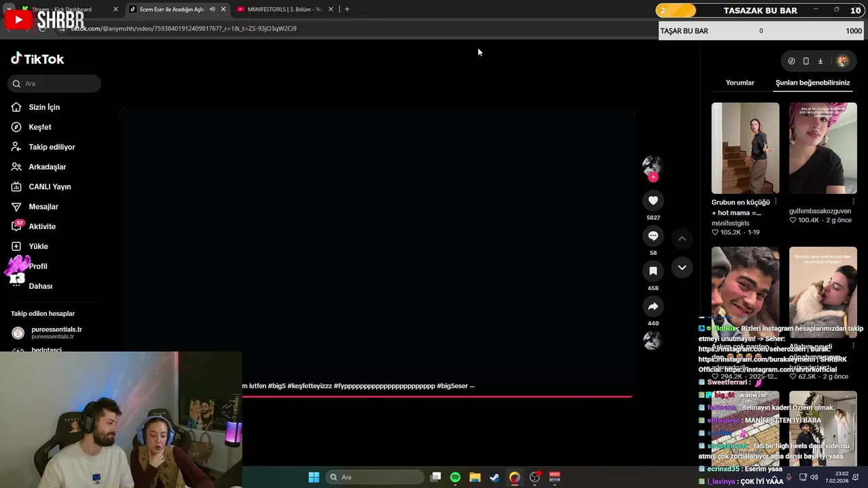Open the profile avatar menu
This screenshot has height=488, width=868.
[x=842, y=61]
